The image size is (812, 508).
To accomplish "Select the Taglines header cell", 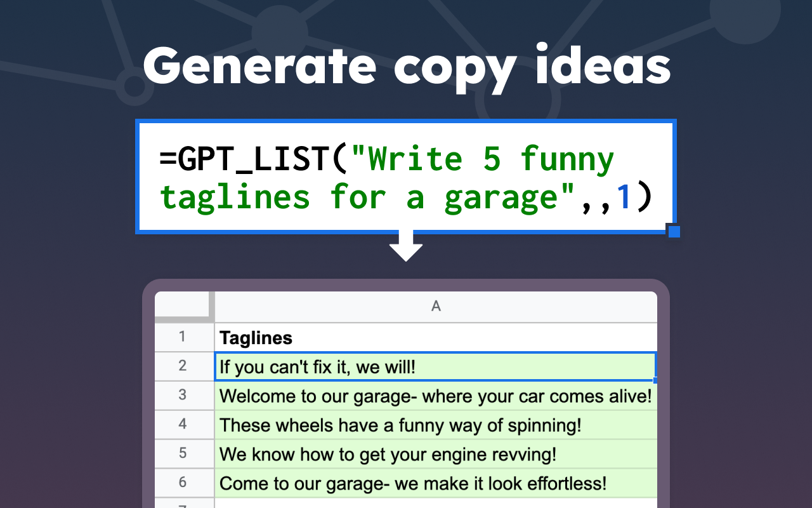I will pyautogui.click(x=436, y=337).
